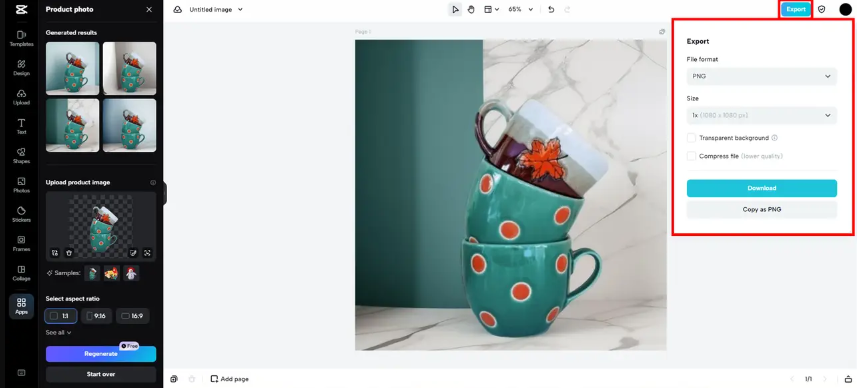
Task: Open the Design panel in the sidebar
Action: [x=21, y=68]
